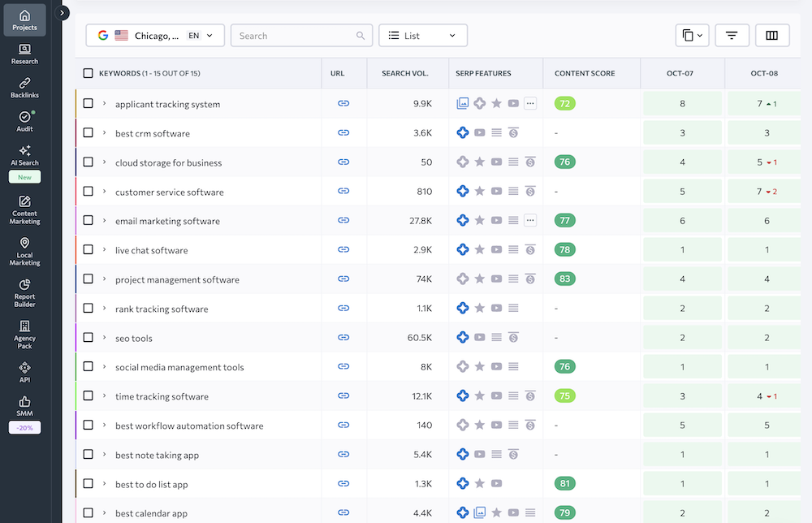Viewport: 812px width, 523px height.
Task: Sort by the SEARCH VOL. column header
Action: pyautogui.click(x=405, y=74)
